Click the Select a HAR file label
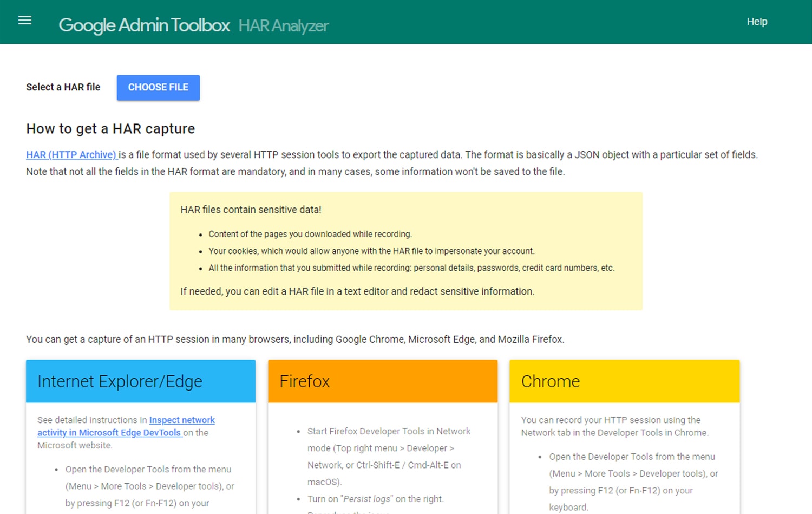812x514 pixels. pos(63,87)
